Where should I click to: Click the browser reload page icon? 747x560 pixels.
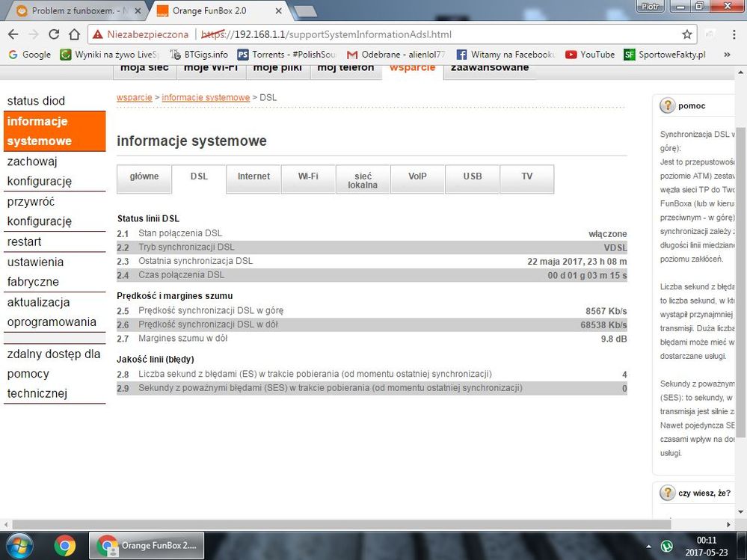pos(54,34)
